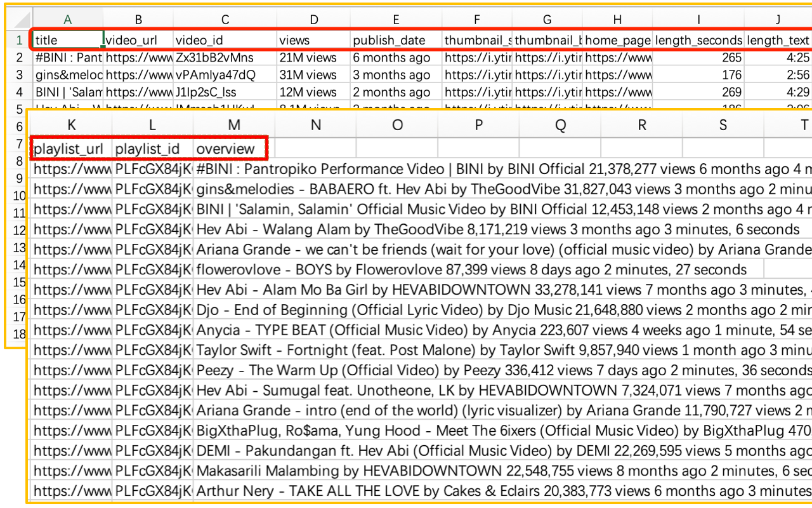This screenshot has width=812, height=508.
Task: Click the 'length_text' header cell
Action: (778, 41)
